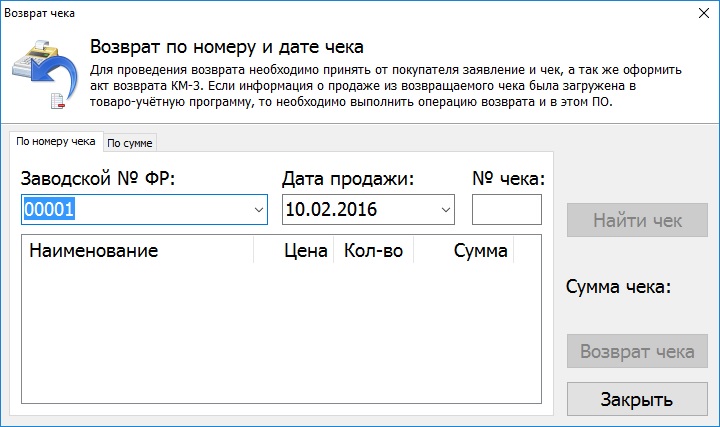Click the Кол-во column header

click(x=373, y=251)
